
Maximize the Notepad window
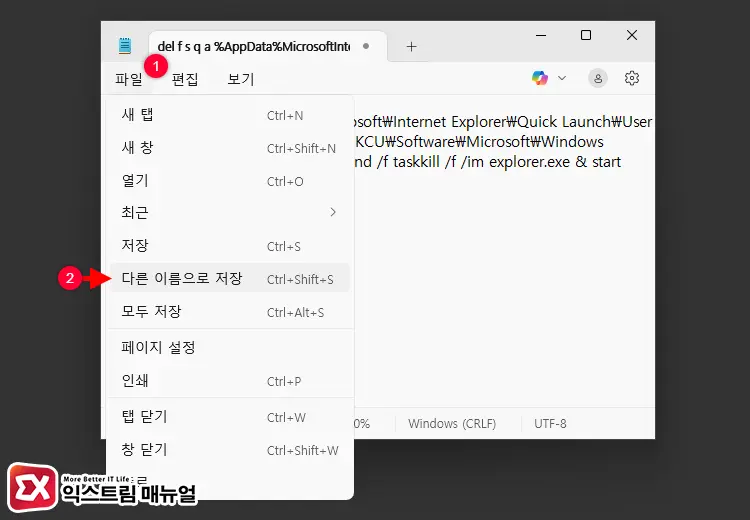coord(586,35)
